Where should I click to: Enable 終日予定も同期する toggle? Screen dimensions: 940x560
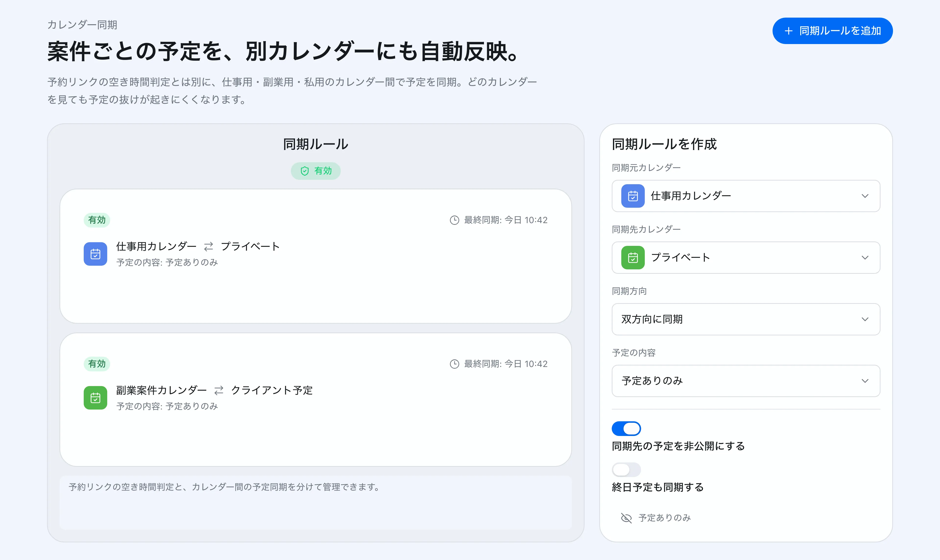point(626,470)
